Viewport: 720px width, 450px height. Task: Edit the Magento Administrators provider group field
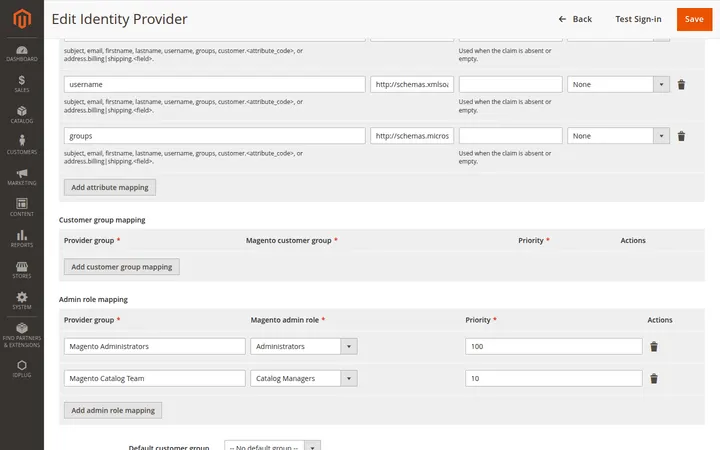tap(155, 346)
